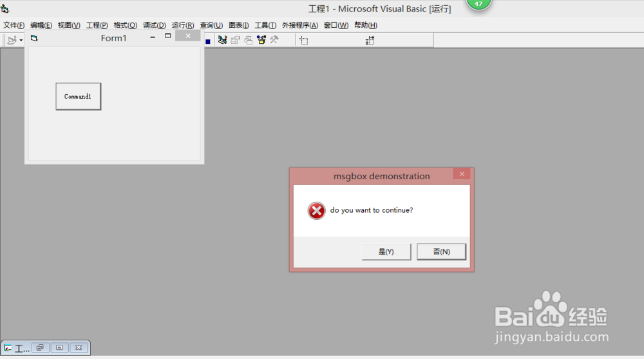Open the 帮助(H) menu
This screenshot has height=359, width=644.
coord(366,25)
